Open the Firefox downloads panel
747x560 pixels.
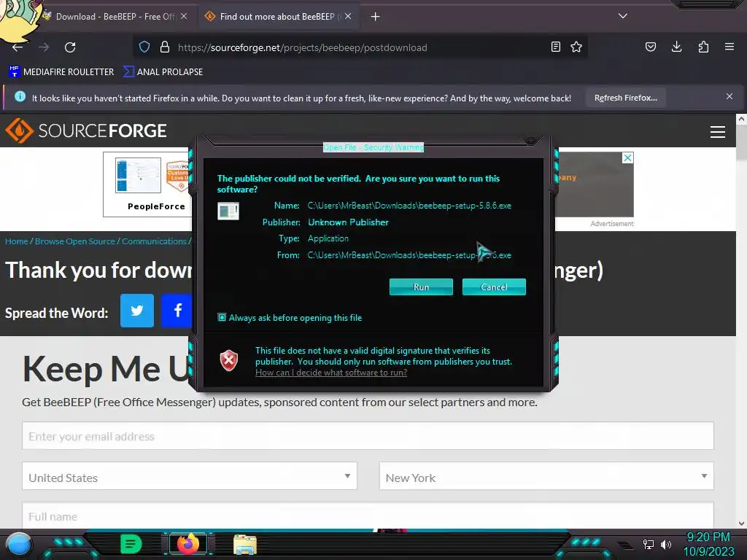(x=676, y=47)
